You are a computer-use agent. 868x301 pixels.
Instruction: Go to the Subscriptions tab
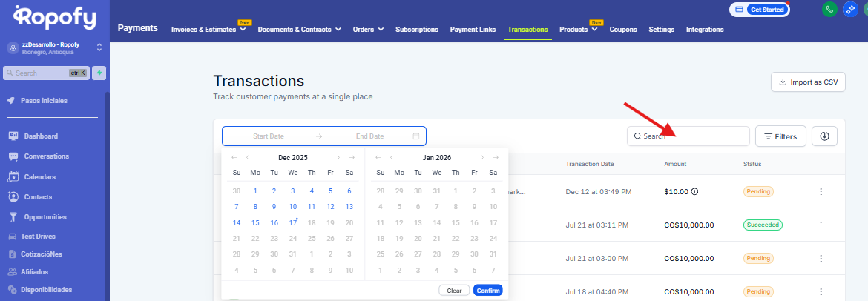pyautogui.click(x=417, y=30)
